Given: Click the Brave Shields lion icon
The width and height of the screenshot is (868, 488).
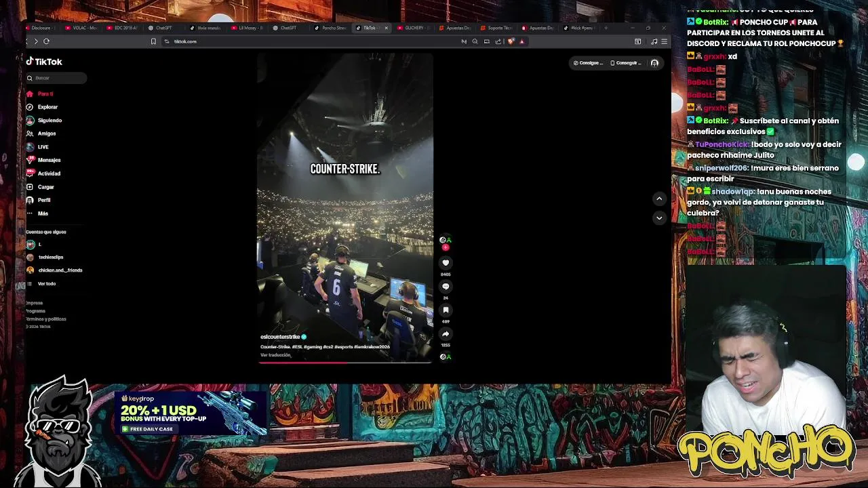Looking at the screenshot, I should tap(511, 41).
